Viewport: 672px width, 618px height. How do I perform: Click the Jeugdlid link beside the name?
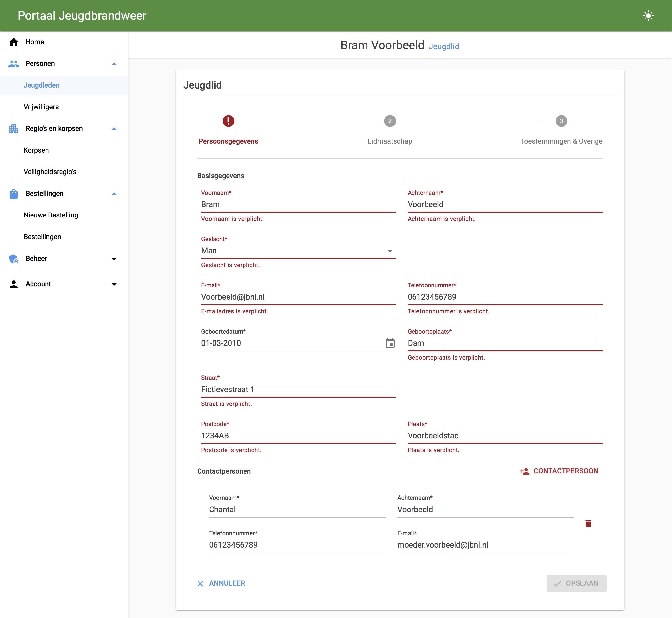click(444, 46)
